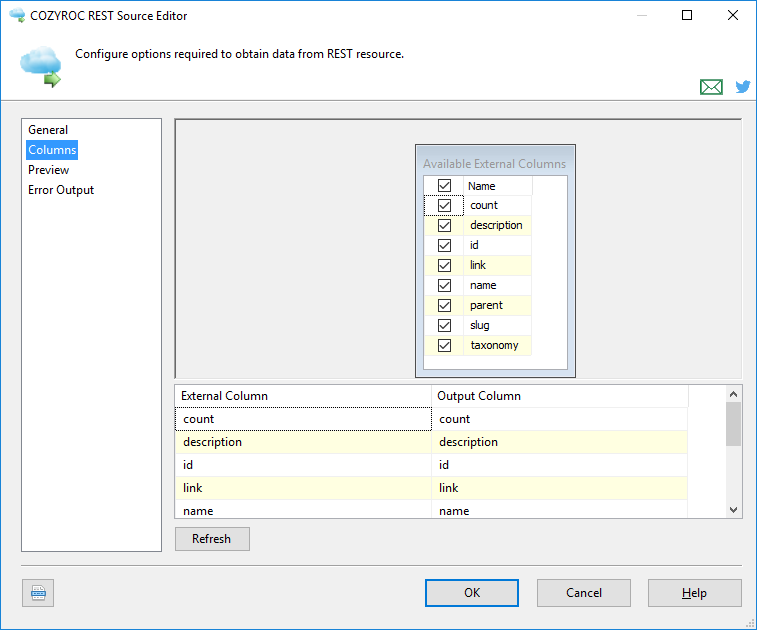Click the Name header in available columns

(x=498, y=186)
